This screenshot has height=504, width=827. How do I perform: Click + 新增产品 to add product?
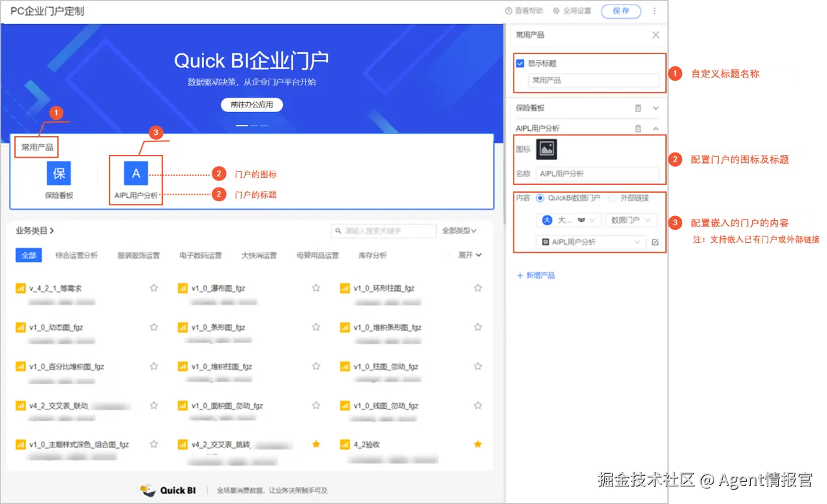[536, 275]
